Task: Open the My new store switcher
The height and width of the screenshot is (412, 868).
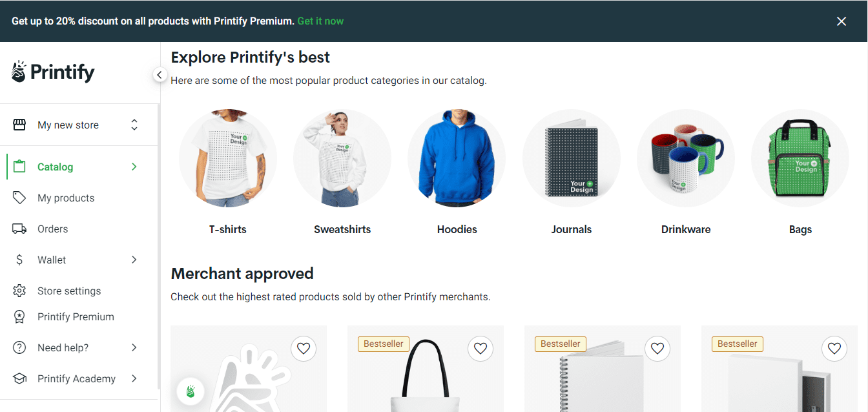Action: (x=76, y=125)
